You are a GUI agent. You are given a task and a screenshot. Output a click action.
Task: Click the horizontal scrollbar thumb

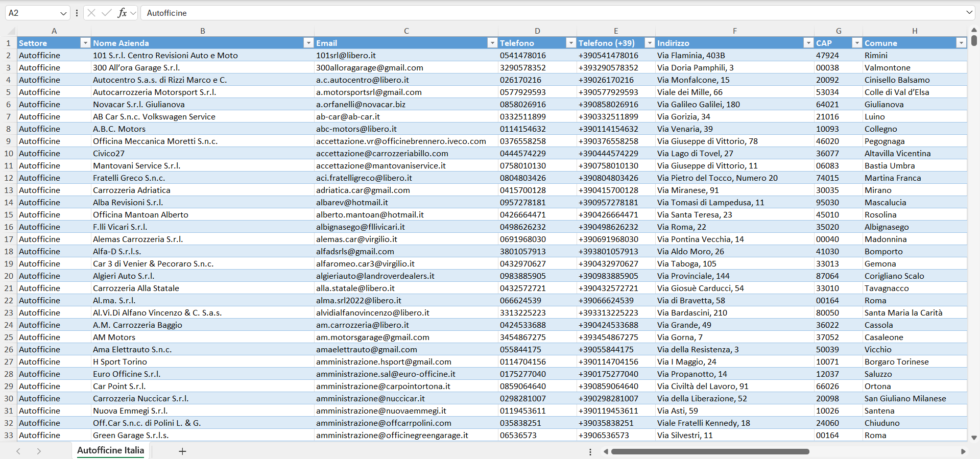(710, 451)
